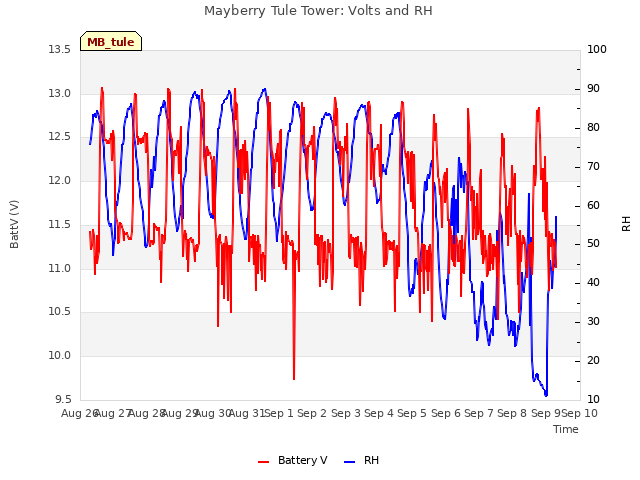640x480 pixels.
Task: Click the Sep 10 x-axis tick label
Action: 579,413
